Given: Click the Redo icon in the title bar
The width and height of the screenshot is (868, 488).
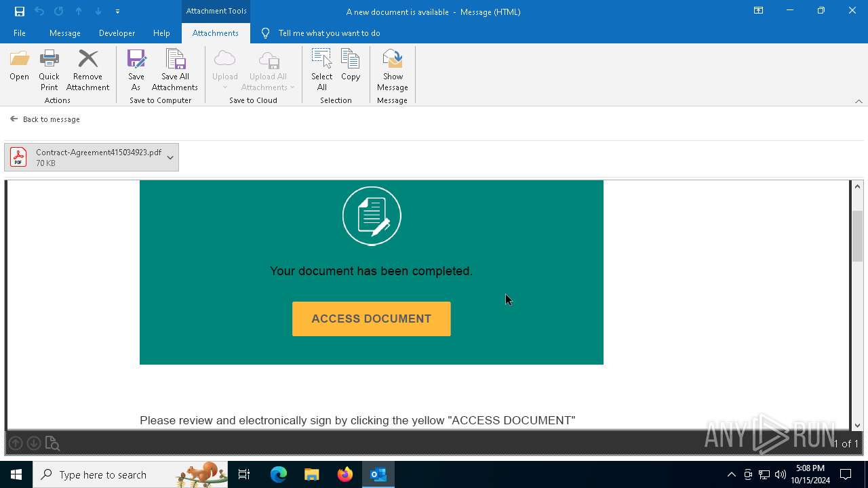Looking at the screenshot, I should click(x=58, y=11).
